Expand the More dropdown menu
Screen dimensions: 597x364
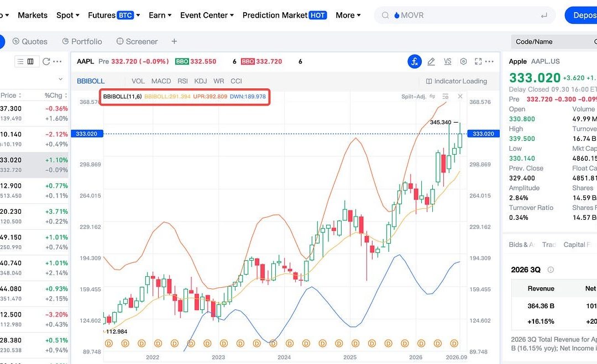point(348,15)
